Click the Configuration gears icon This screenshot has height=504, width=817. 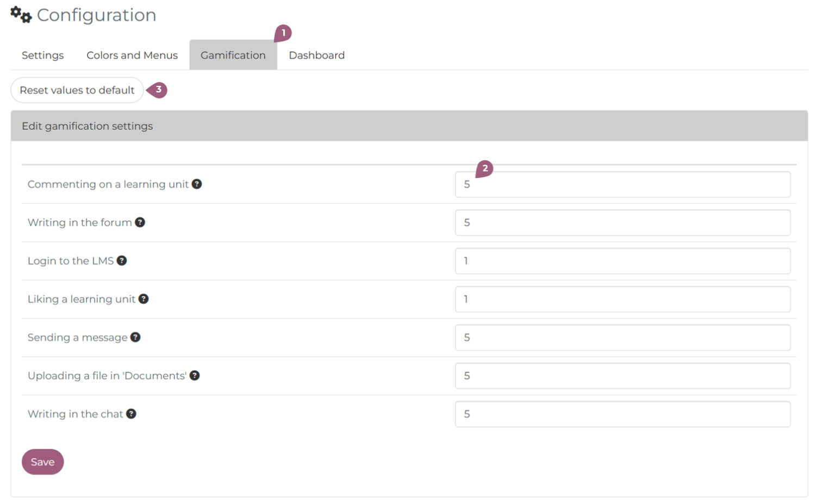pos(21,15)
